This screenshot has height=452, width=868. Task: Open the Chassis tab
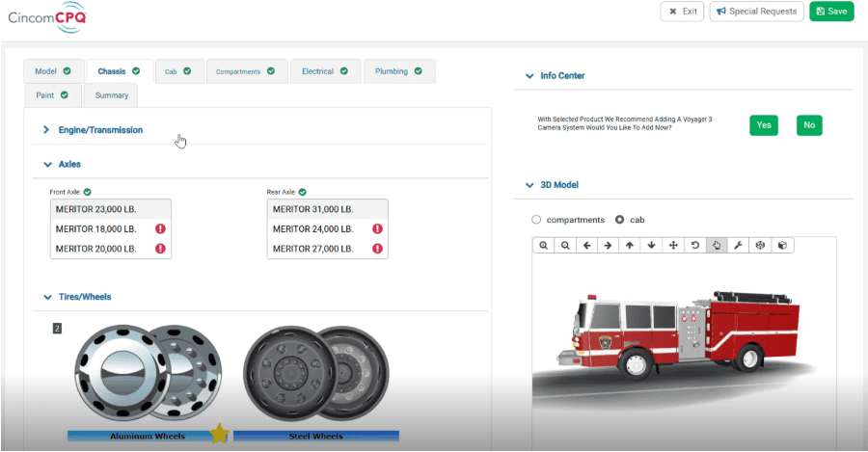[x=120, y=71]
